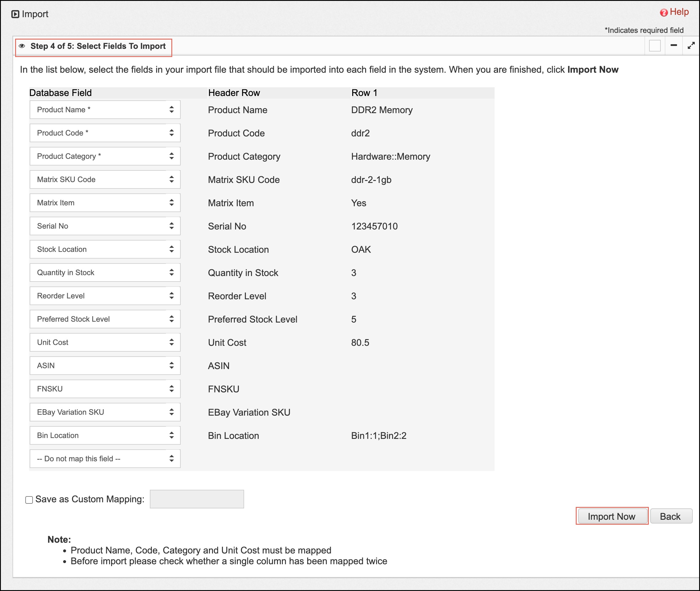
Task: Click the Import Now button
Action: tap(612, 516)
